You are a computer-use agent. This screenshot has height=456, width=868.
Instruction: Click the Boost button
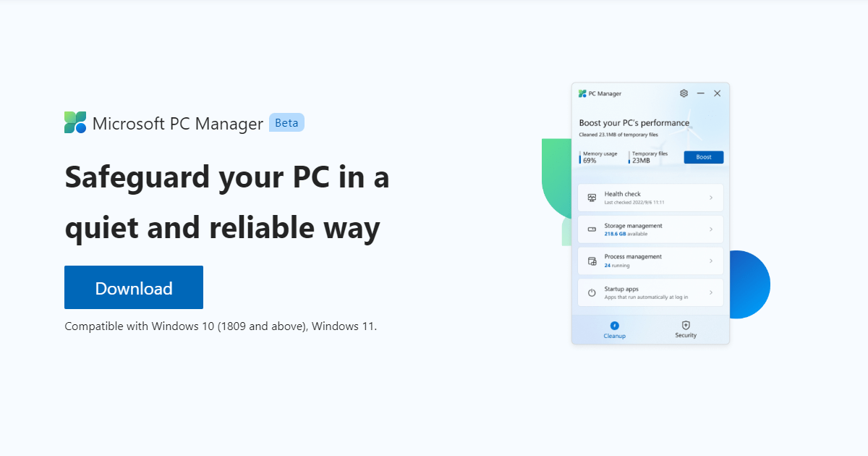coord(704,157)
